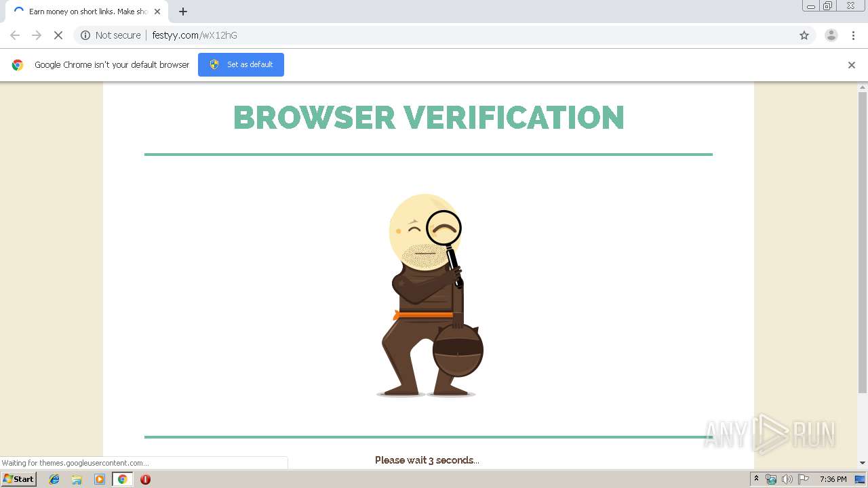Click the Please wait 3 seconds text

tap(427, 460)
